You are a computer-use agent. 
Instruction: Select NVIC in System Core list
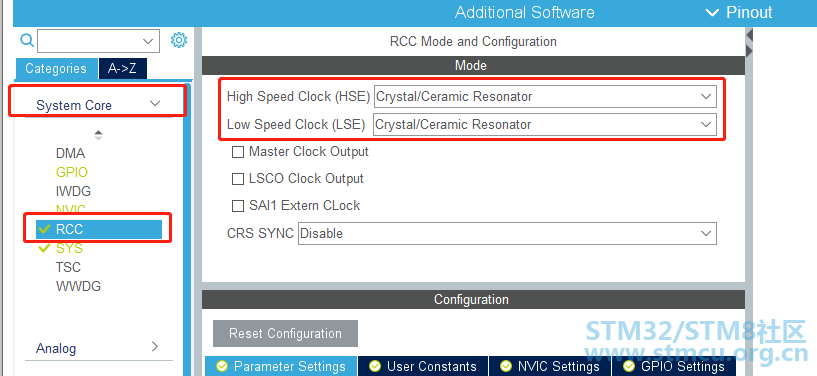(71, 209)
